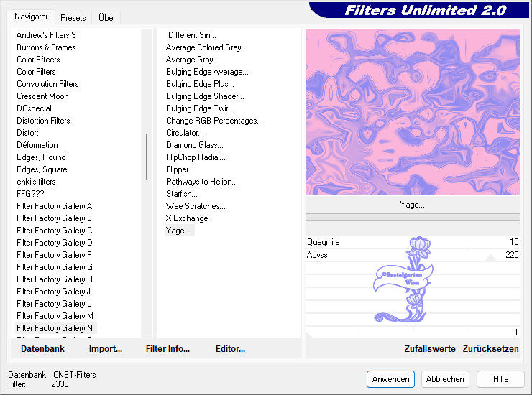Randomize values with Zufallswerte
This screenshot has width=532, height=395.
[429, 349]
